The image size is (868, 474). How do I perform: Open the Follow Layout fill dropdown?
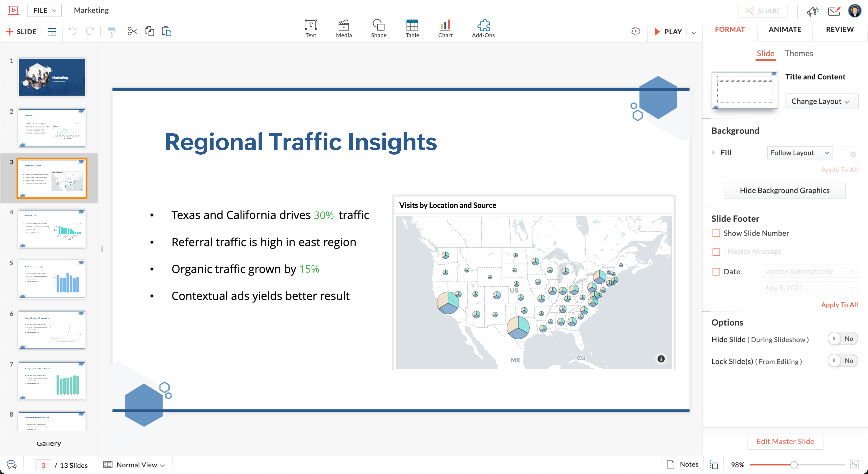799,153
